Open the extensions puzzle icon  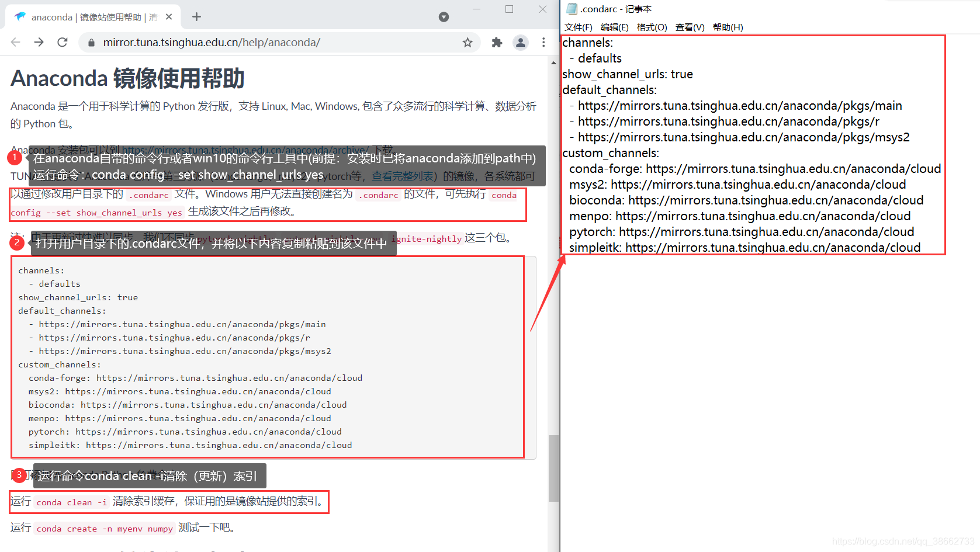click(x=497, y=42)
